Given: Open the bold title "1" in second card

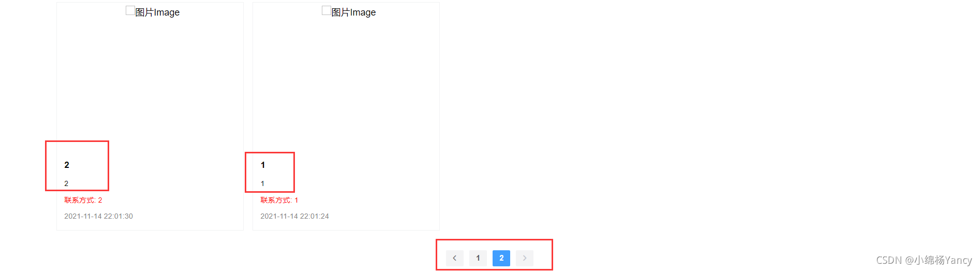Looking at the screenshot, I should (263, 165).
